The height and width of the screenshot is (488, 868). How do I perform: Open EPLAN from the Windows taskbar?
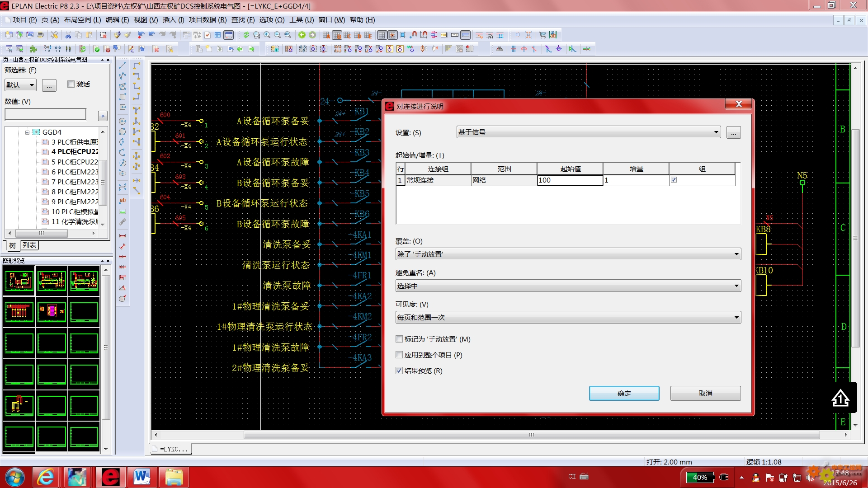click(x=110, y=477)
